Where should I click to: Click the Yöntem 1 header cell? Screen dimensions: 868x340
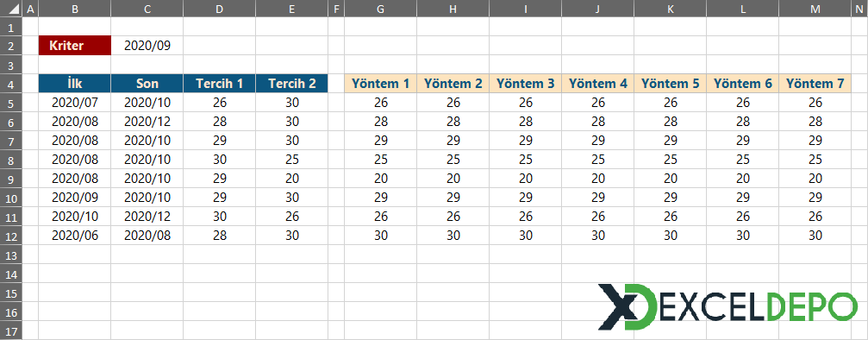point(380,84)
